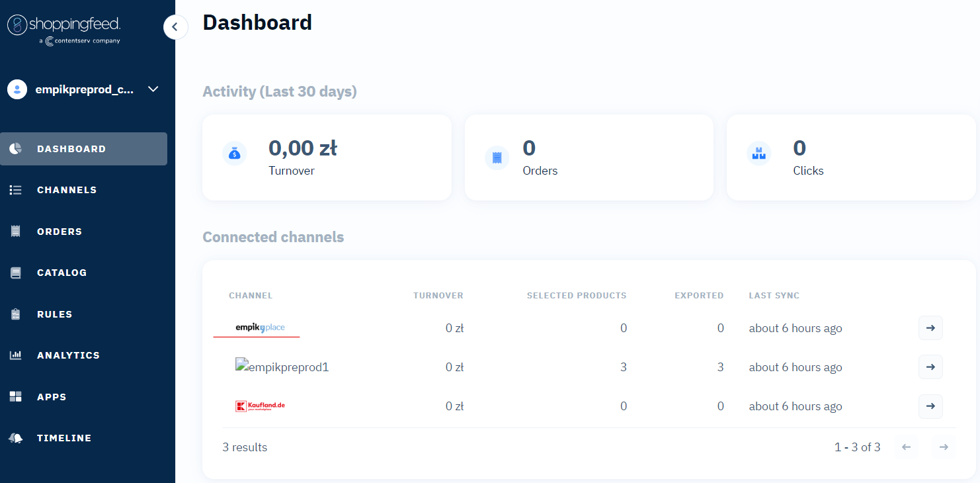The height and width of the screenshot is (483, 980).
Task: Click the Orders receipt icon in sidebar
Action: (16, 232)
